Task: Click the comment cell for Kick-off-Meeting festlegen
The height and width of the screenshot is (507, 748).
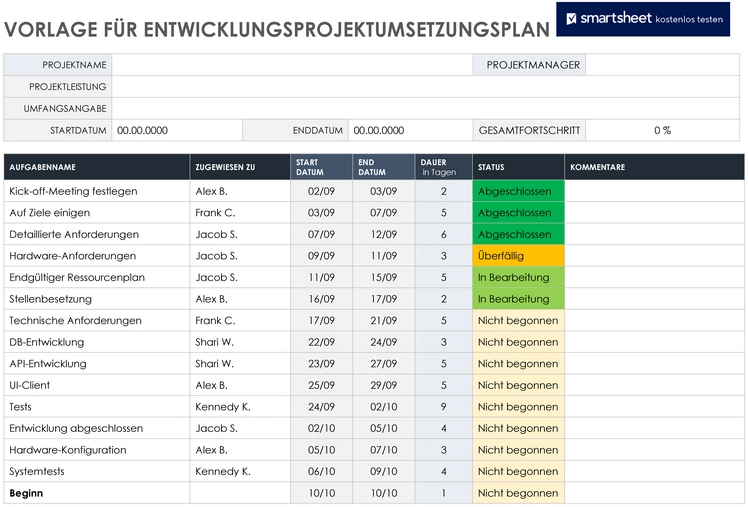Action: [x=654, y=191]
